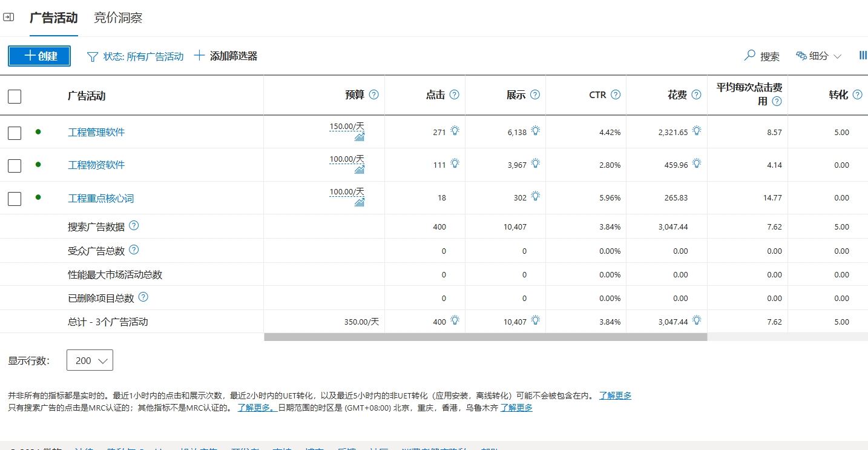Click the lightbulb icon next to 总计 spend 3,047.44
This screenshot has height=450, width=868.
click(697, 320)
